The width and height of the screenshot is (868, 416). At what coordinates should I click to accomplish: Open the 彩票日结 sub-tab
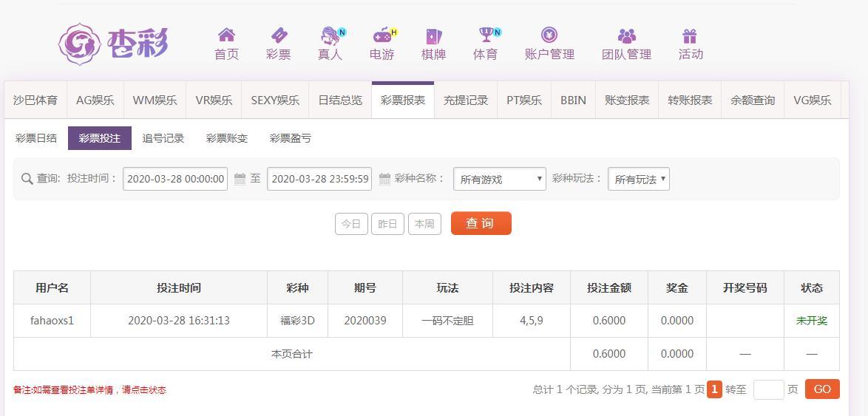coord(36,138)
